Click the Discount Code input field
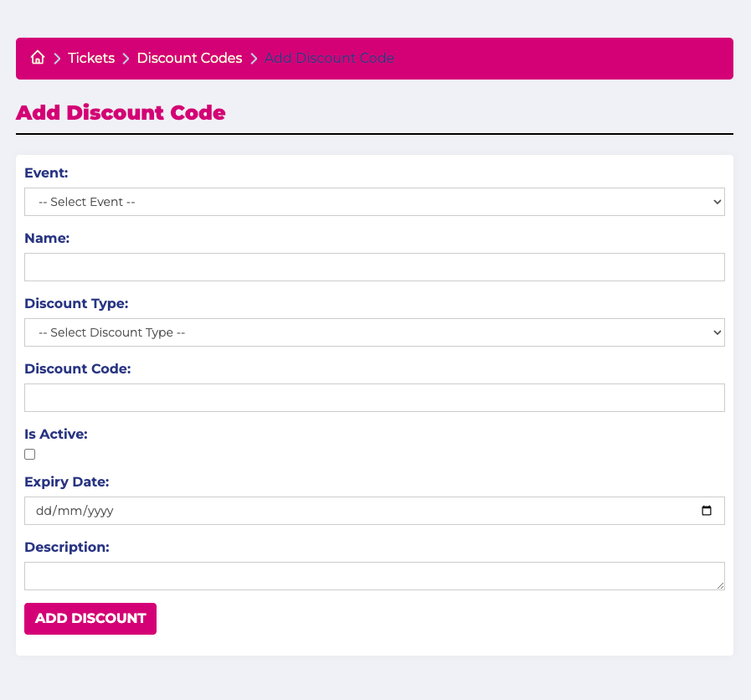Image resolution: width=751 pixels, height=700 pixels. [x=374, y=397]
